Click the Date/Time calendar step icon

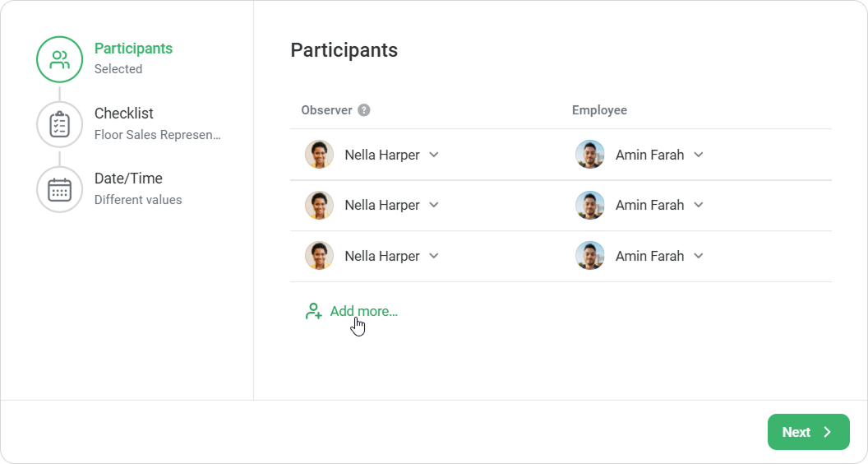[59, 189]
